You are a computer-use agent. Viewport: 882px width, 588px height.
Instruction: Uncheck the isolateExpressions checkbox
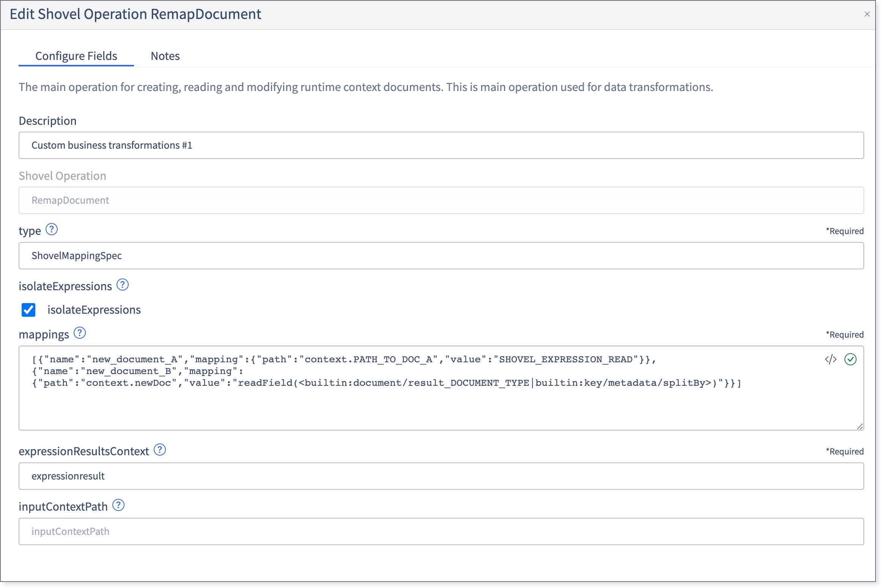pyautogui.click(x=28, y=310)
